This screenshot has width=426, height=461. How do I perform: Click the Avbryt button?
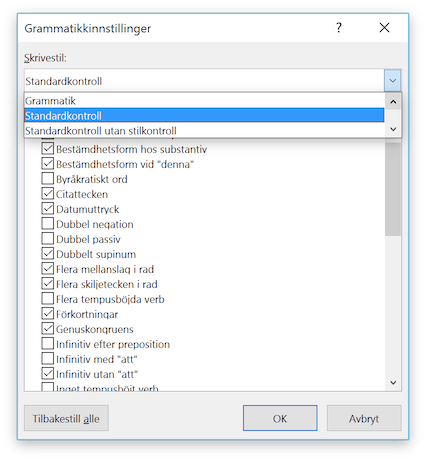point(364,418)
